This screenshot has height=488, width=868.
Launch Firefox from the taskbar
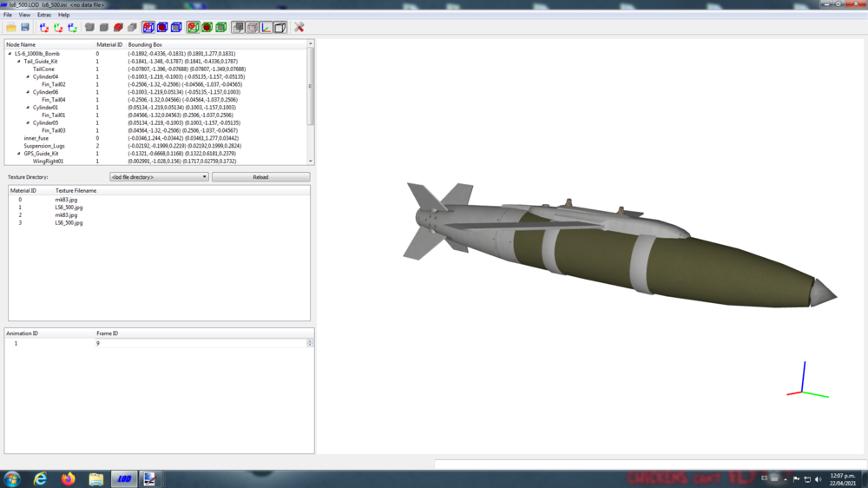coord(68,478)
